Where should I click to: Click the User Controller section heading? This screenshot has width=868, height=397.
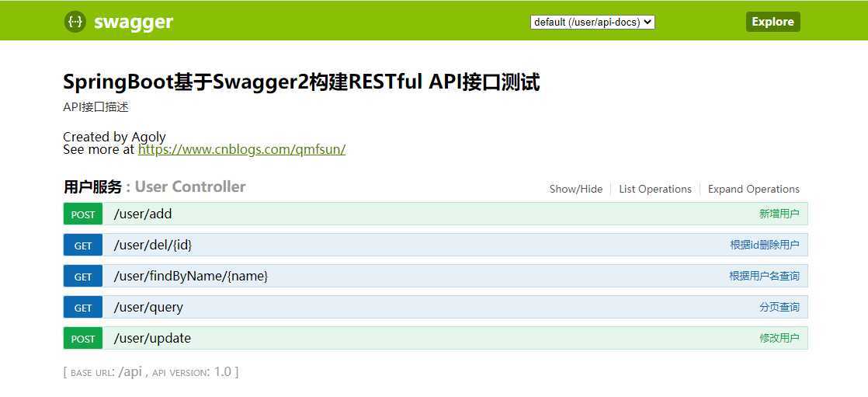point(190,186)
